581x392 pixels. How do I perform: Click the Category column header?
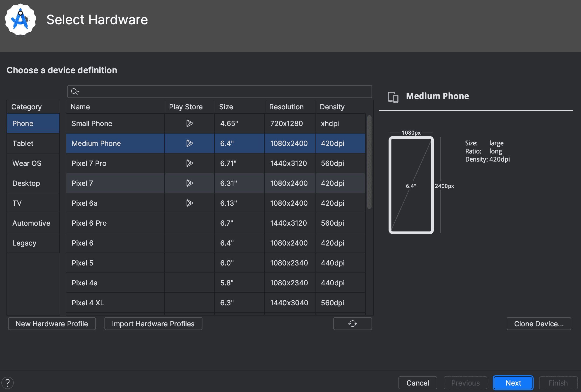click(33, 107)
